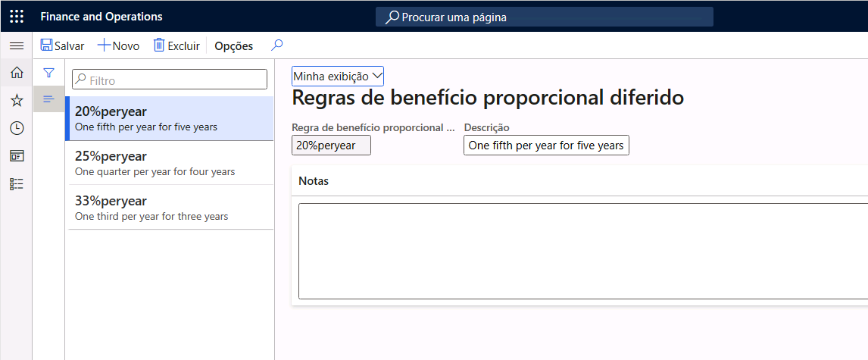Click the Salvar save button

click(62, 45)
